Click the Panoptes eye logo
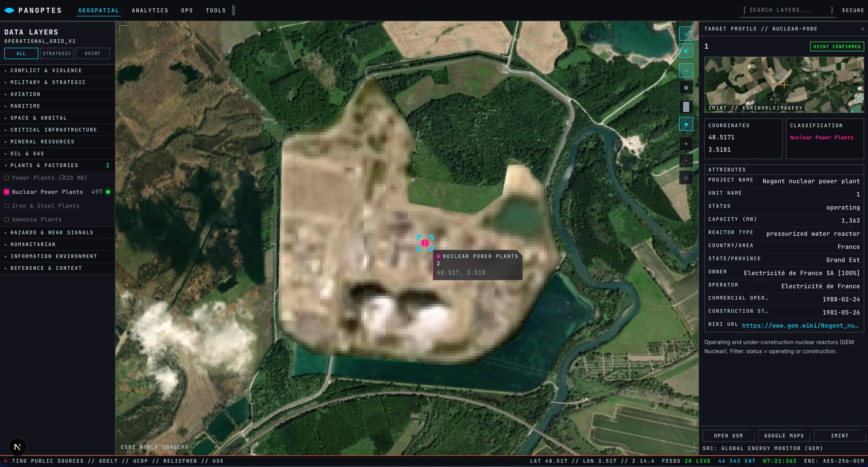Screen dimensions: 868x467 point(9,10)
